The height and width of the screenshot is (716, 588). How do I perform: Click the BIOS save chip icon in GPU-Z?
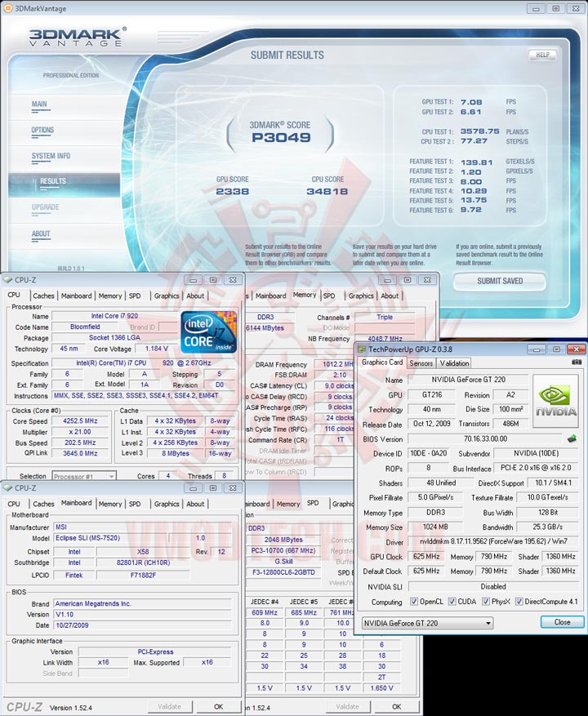(572, 438)
